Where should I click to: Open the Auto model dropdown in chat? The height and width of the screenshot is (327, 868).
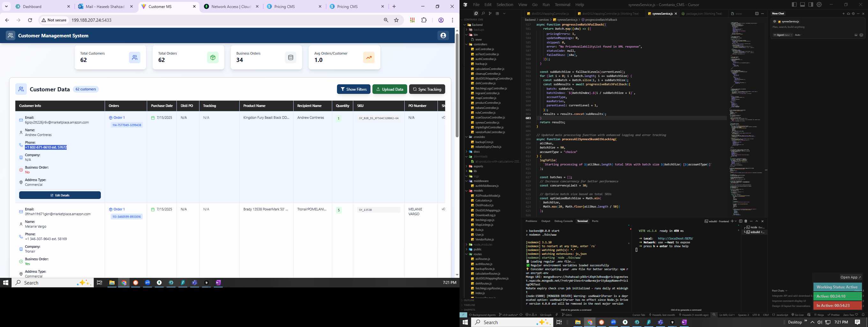pos(797,35)
